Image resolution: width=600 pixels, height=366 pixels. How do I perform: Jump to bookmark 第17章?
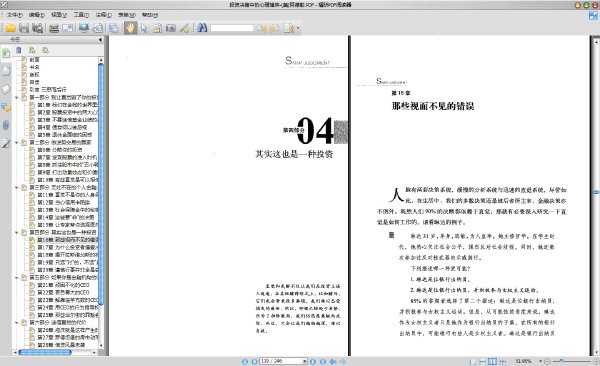point(67,247)
